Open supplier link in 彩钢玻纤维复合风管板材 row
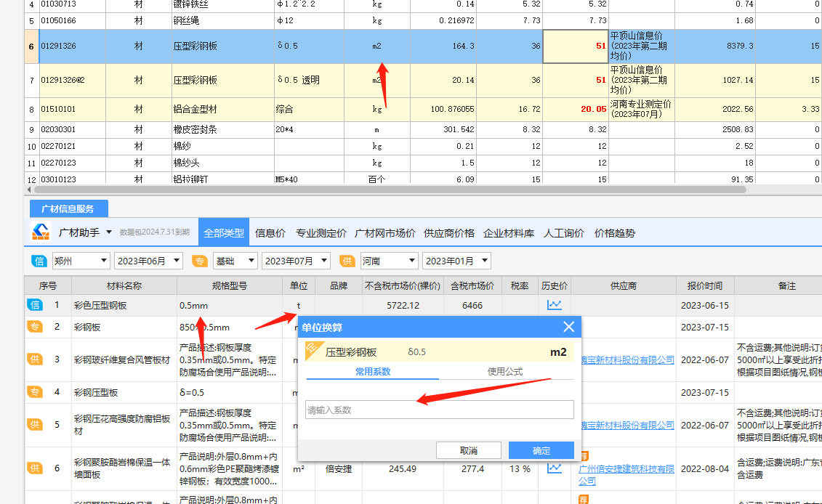The height and width of the screenshot is (504, 822). point(627,360)
